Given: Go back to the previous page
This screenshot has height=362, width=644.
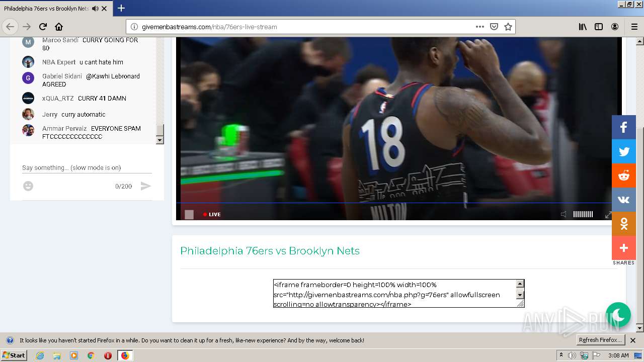Looking at the screenshot, I should [10, 27].
